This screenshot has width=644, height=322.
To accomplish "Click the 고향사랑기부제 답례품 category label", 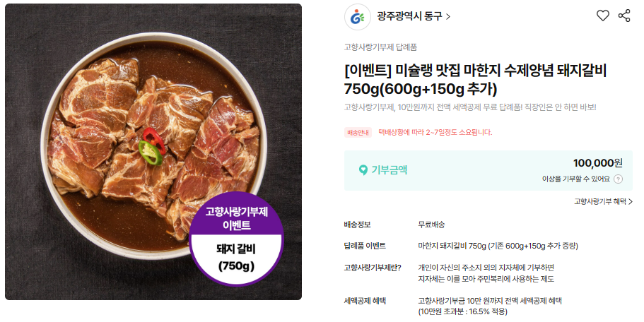I will coord(380,47).
